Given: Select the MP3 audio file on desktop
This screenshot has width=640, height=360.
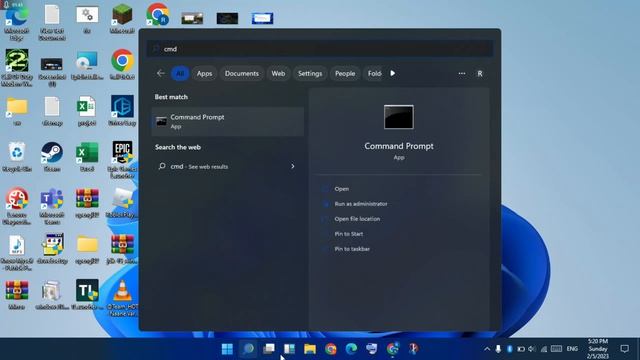Looking at the screenshot, I should 17,252.
